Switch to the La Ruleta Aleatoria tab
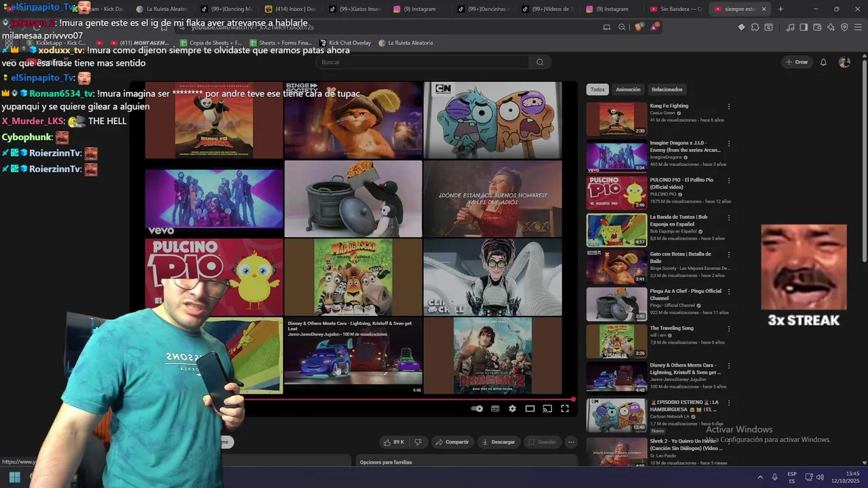 (162, 9)
